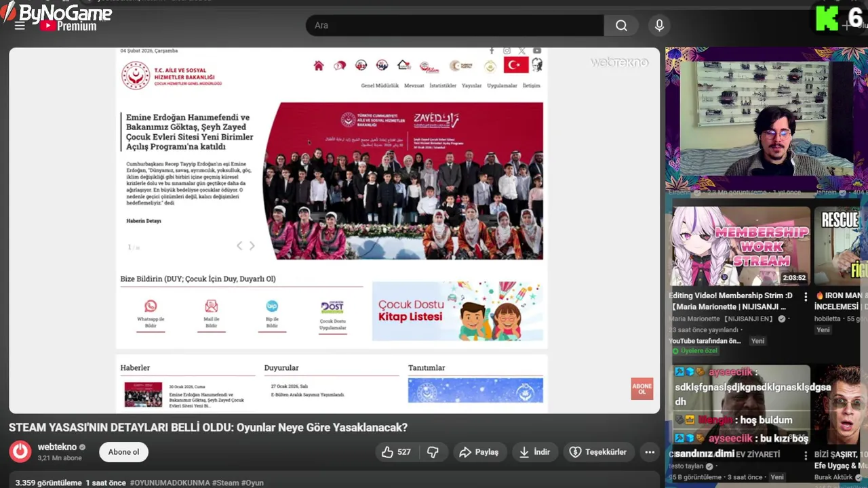Open Uygulamalar menu item
The height and width of the screenshot is (488, 868).
click(x=502, y=86)
